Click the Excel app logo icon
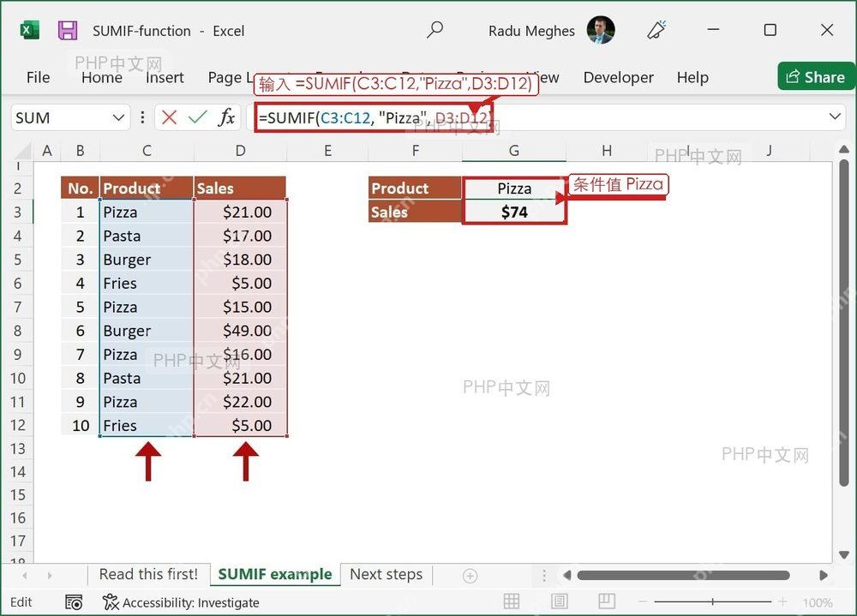The height and width of the screenshot is (616, 857). 29,30
